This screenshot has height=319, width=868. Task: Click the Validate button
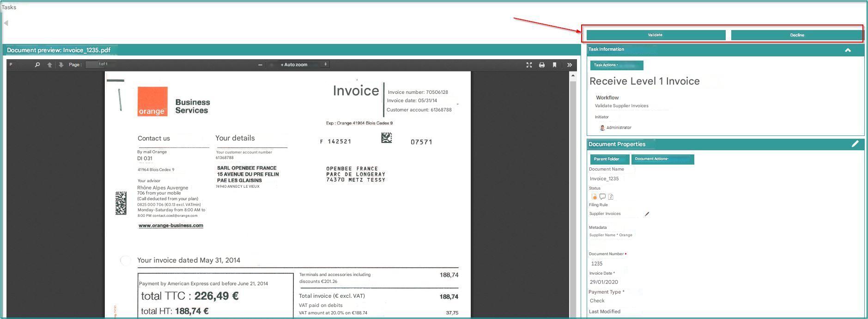[656, 35]
